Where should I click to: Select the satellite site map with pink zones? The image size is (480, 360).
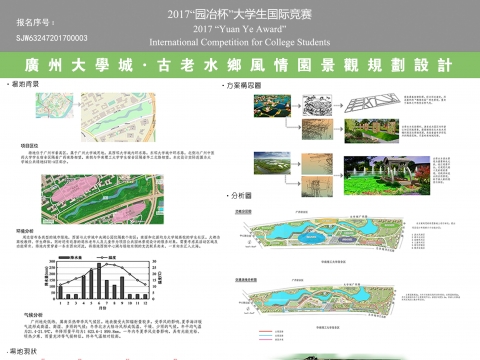[x=102, y=199]
